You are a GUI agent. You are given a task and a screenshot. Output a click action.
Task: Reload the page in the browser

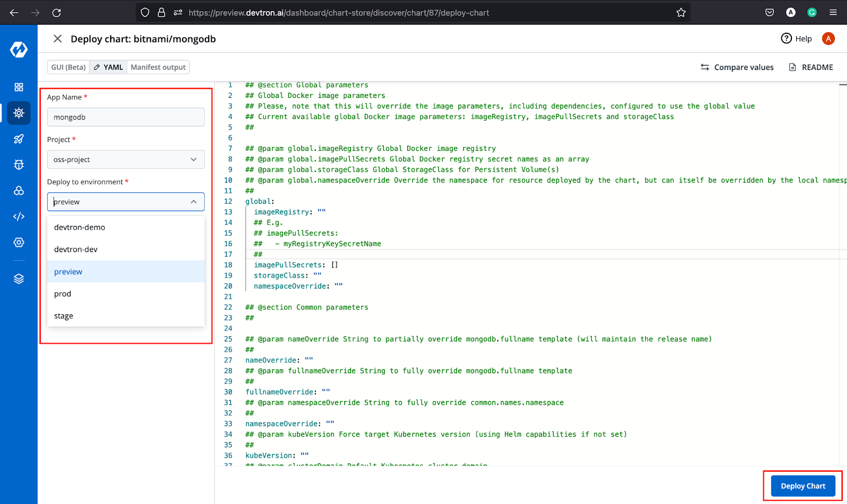point(57,13)
